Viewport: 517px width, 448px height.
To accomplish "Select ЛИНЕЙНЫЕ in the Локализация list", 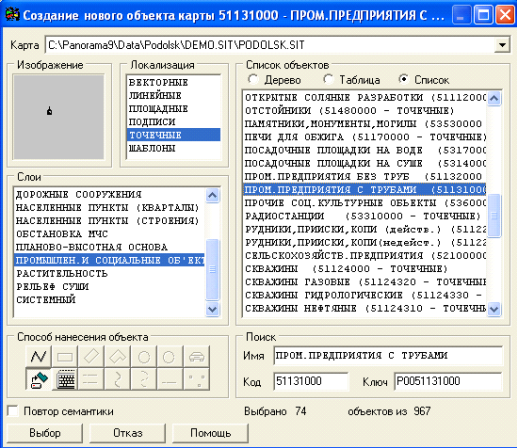I will [x=155, y=96].
